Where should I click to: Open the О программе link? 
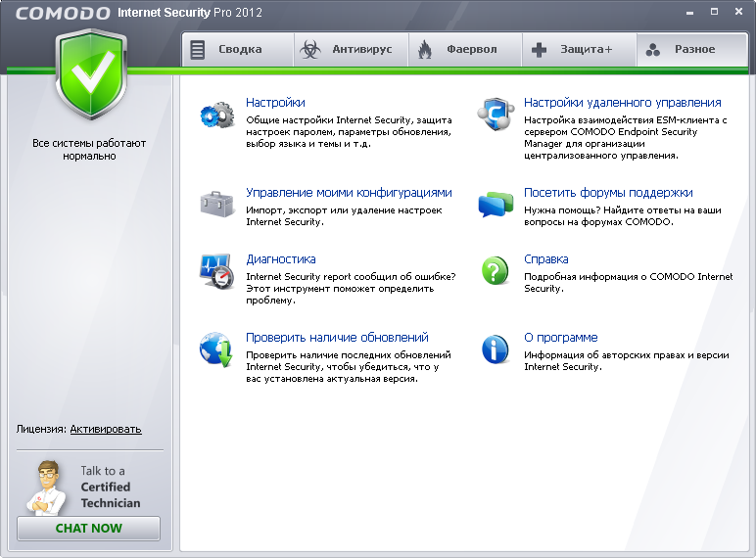coord(561,338)
